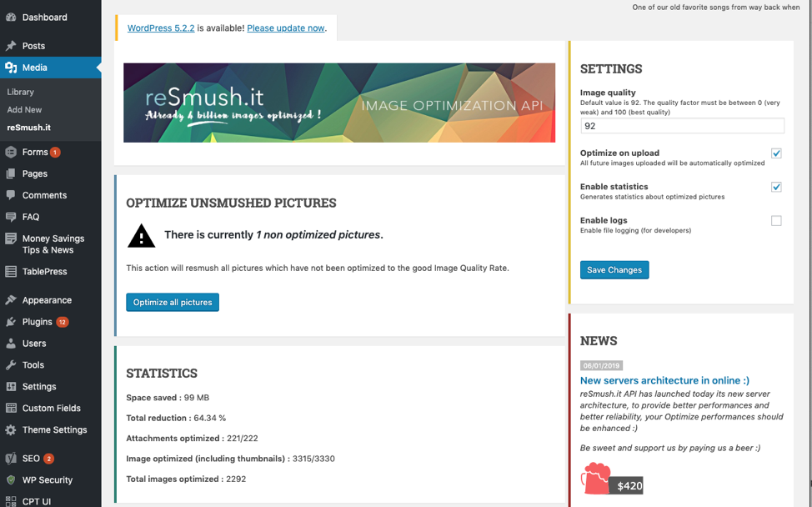Image resolution: width=812 pixels, height=507 pixels.
Task: Click the WP Security shield icon
Action: (x=11, y=480)
